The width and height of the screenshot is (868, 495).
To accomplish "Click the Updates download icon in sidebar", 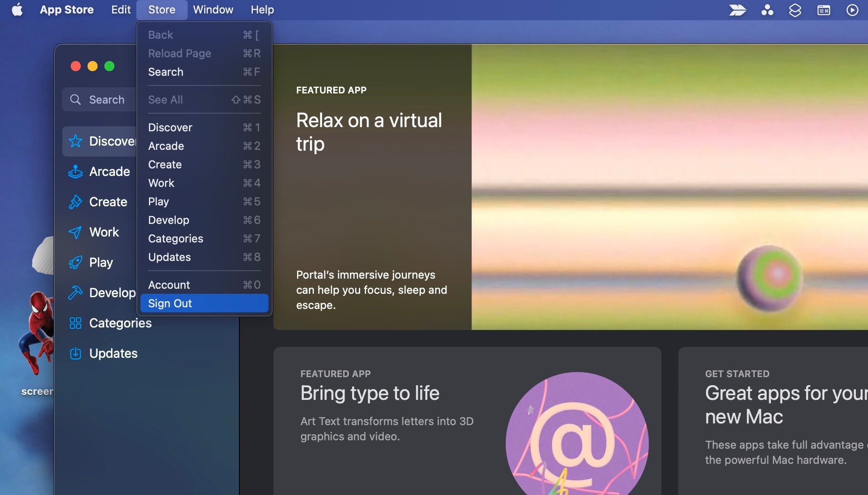I will (75, 353).
